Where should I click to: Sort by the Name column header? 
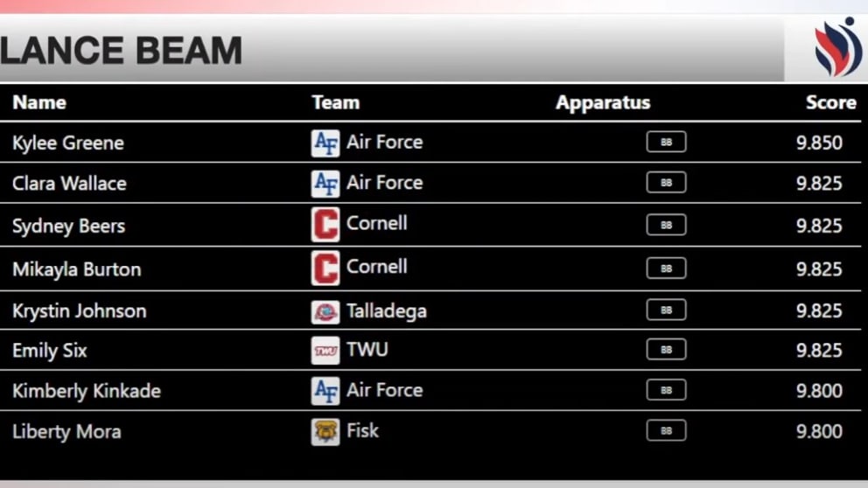[39, 102]
